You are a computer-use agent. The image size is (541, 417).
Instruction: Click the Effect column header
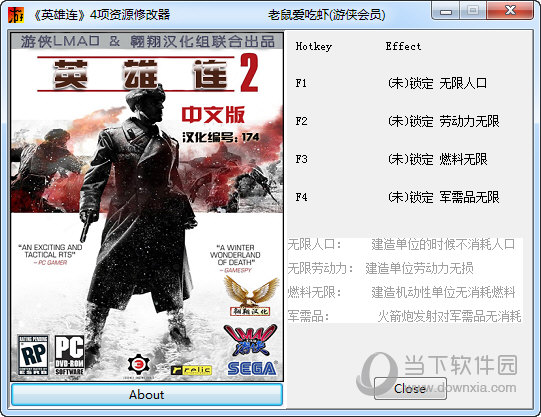403,46
